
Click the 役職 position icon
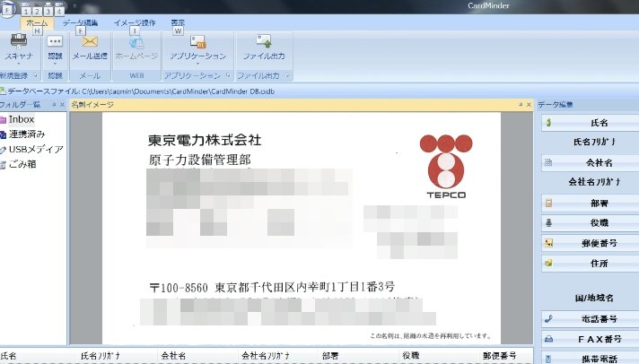[548, 222]
